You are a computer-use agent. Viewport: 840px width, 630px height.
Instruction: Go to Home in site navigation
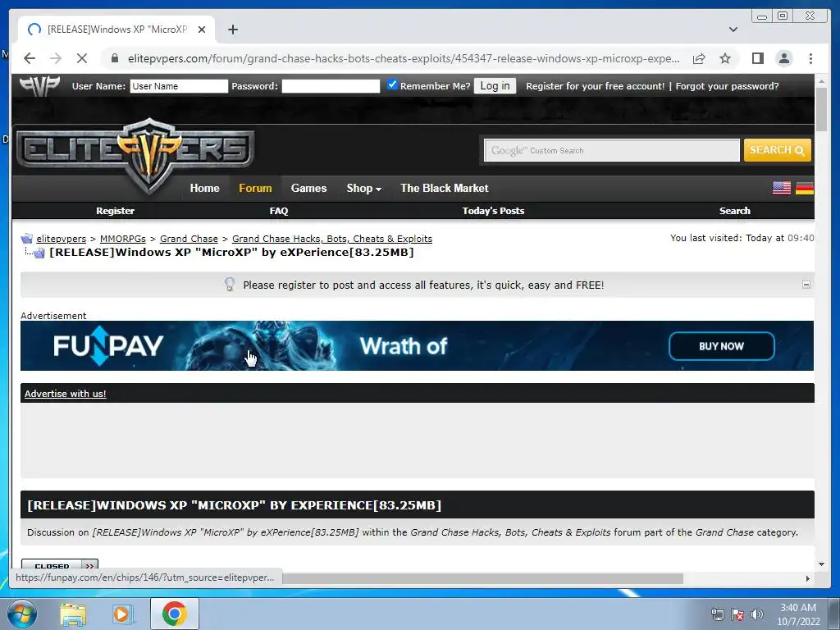click(204, 188)
